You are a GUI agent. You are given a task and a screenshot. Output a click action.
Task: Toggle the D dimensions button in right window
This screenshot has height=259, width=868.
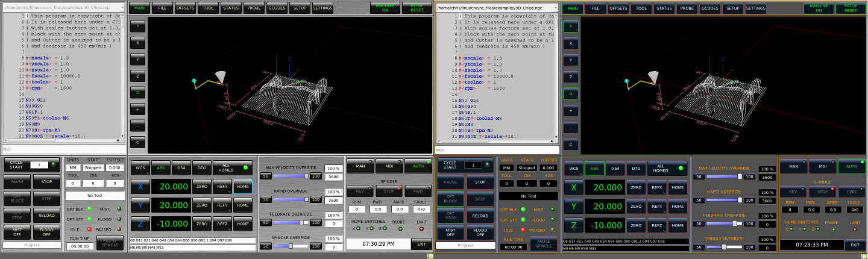(571, 94)
